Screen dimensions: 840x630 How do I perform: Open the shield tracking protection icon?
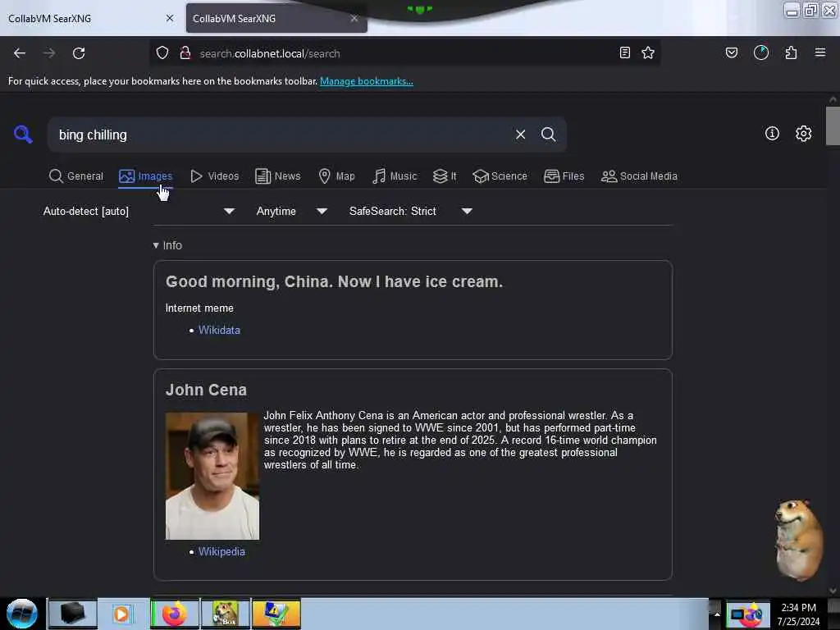(x=162, y=52)
